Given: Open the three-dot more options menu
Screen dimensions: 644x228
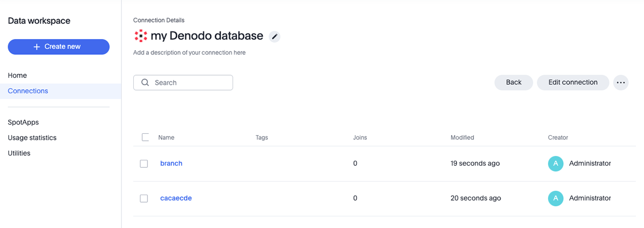Looking at the screenshot, I should tap(620, 82).
